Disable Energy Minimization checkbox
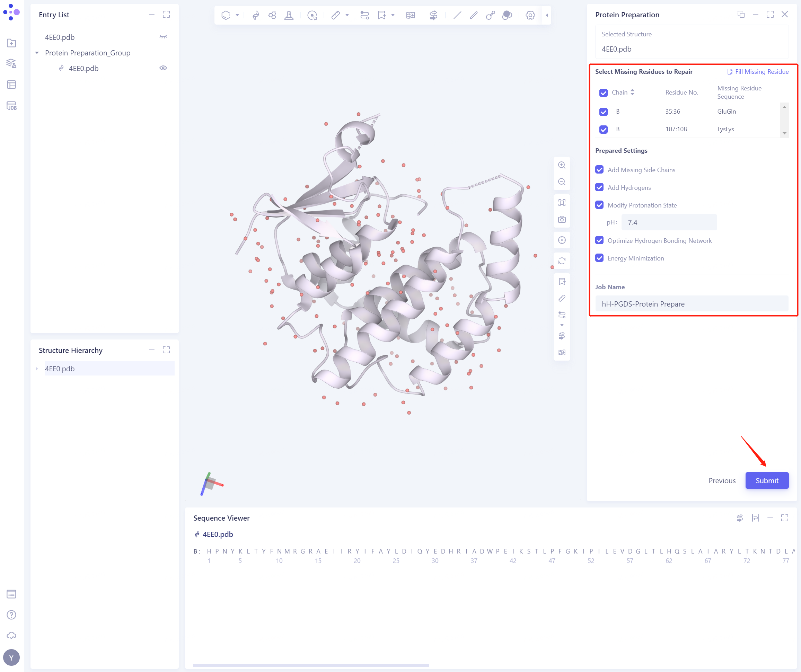 [x=599, y=258]
